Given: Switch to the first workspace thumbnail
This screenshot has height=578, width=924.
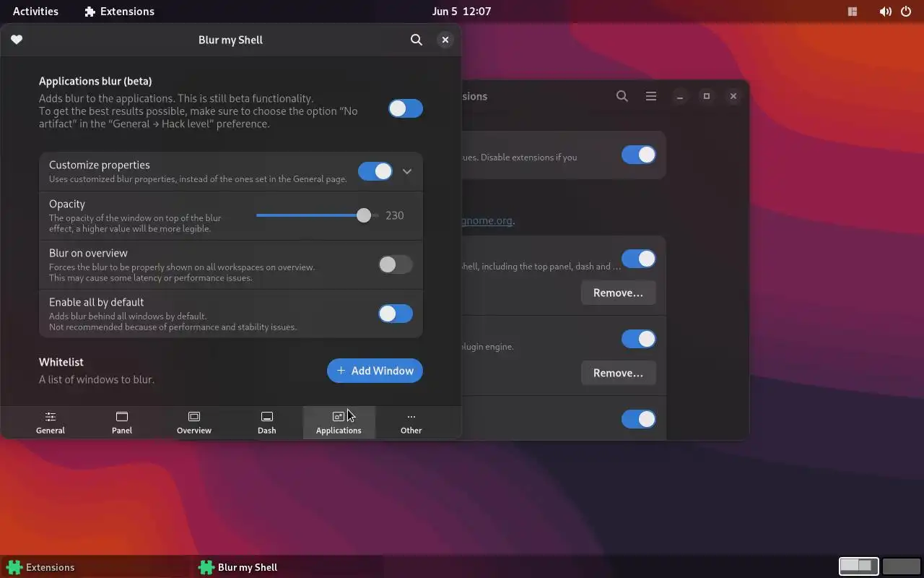Looking at the screenshot, I should coord(859,566).
